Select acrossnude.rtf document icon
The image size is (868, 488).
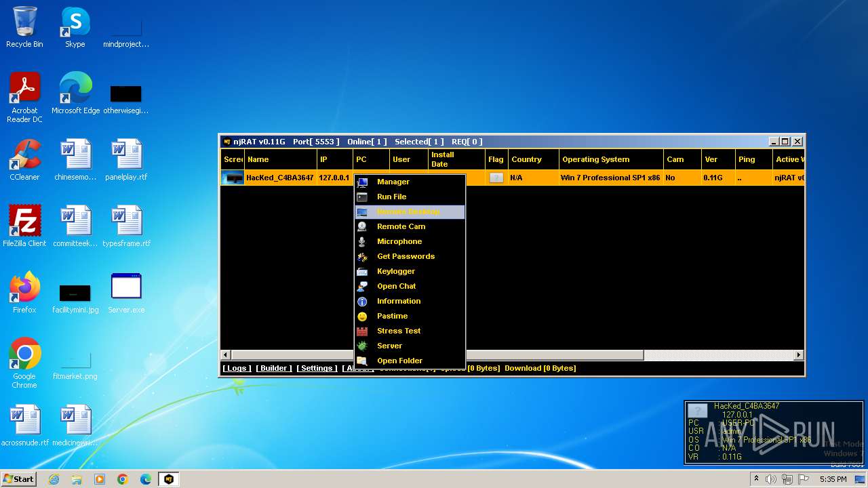[24, 426]
